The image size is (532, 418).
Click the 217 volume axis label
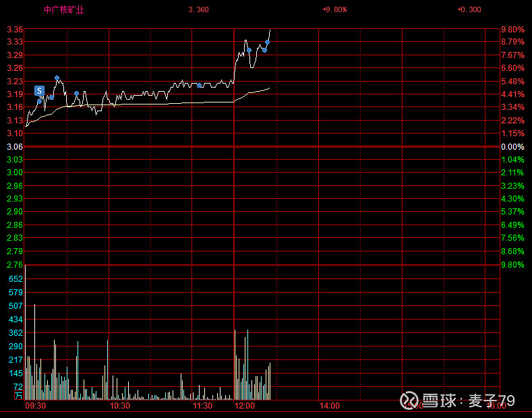coord(16,359)
